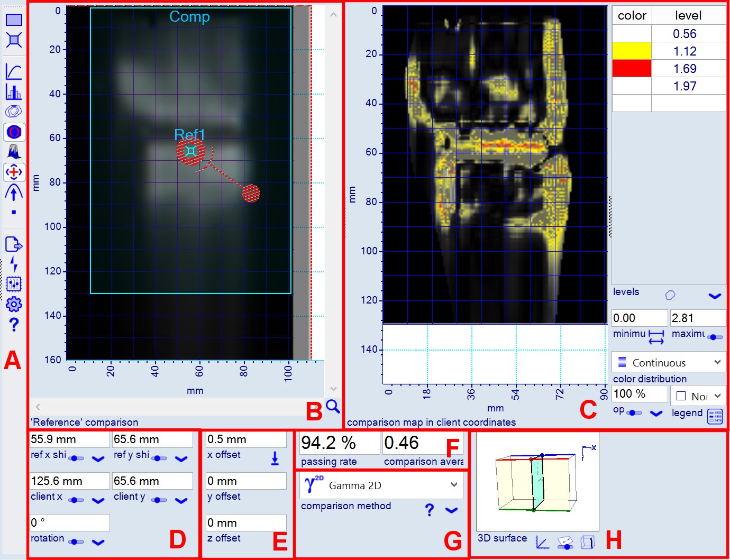Toggle the rotation slider switch
Image resolution: width=730 pixels, height=560 pixels.
(x=77, y=541)
